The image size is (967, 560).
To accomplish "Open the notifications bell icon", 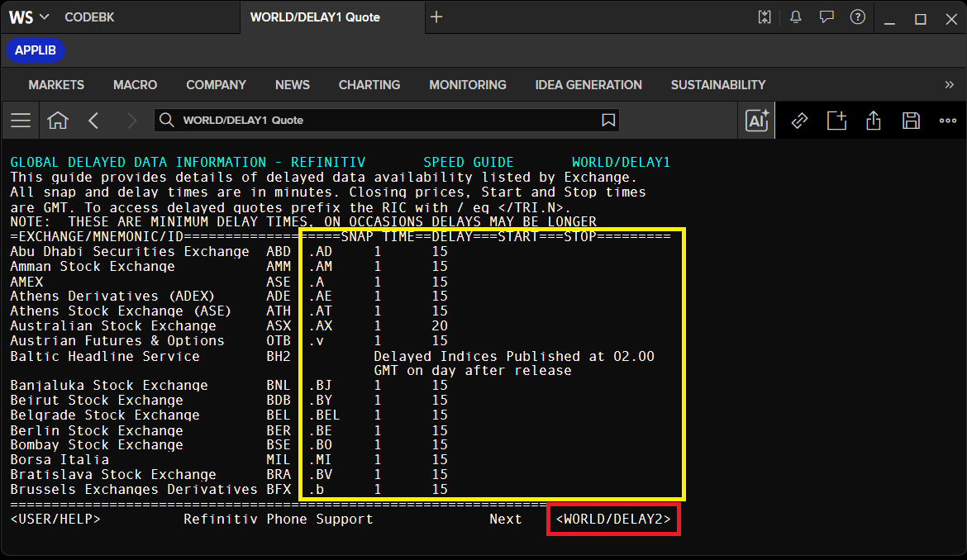I will coord(796,17).
